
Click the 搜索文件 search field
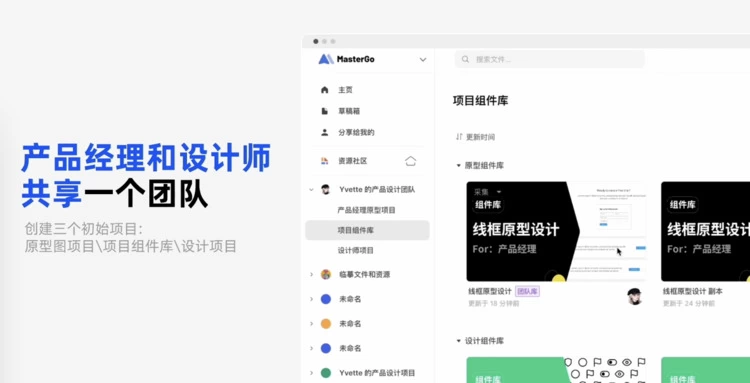click(550, 60)
